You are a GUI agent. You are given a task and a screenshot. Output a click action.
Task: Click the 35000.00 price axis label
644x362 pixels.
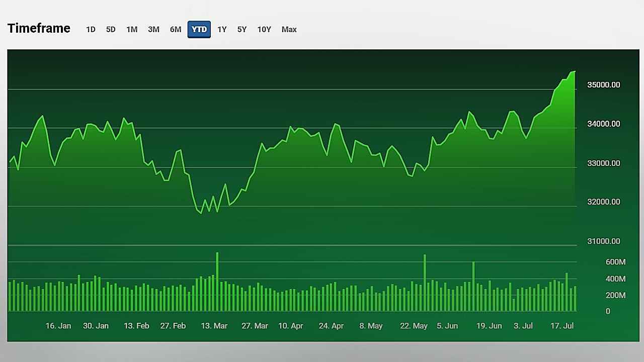click(603, 84)
